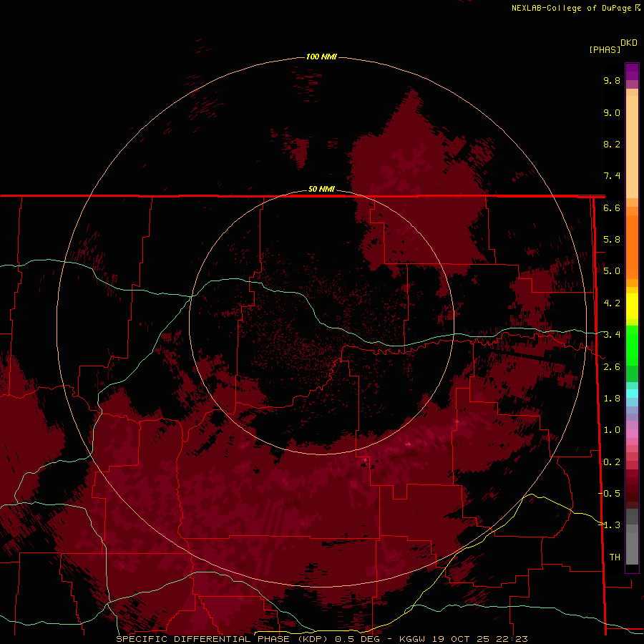Click the yellow segment of color bar

tap(632, 306)
